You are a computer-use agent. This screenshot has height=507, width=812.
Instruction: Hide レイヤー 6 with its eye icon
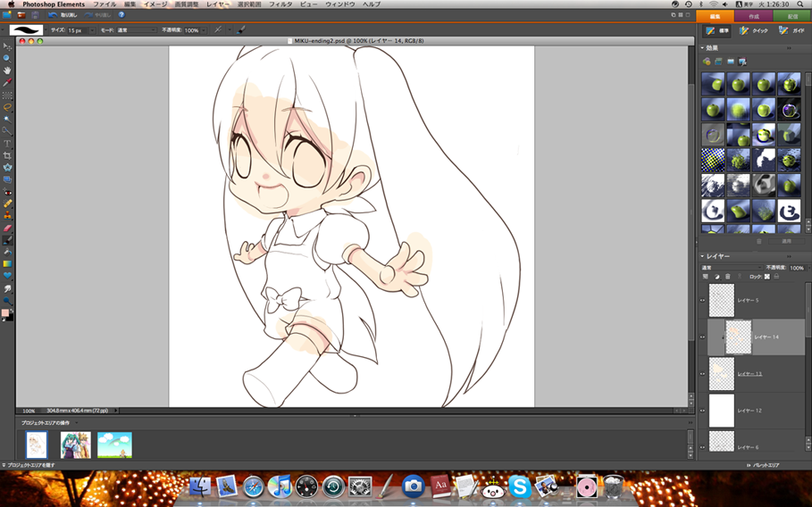coord(703,446)
